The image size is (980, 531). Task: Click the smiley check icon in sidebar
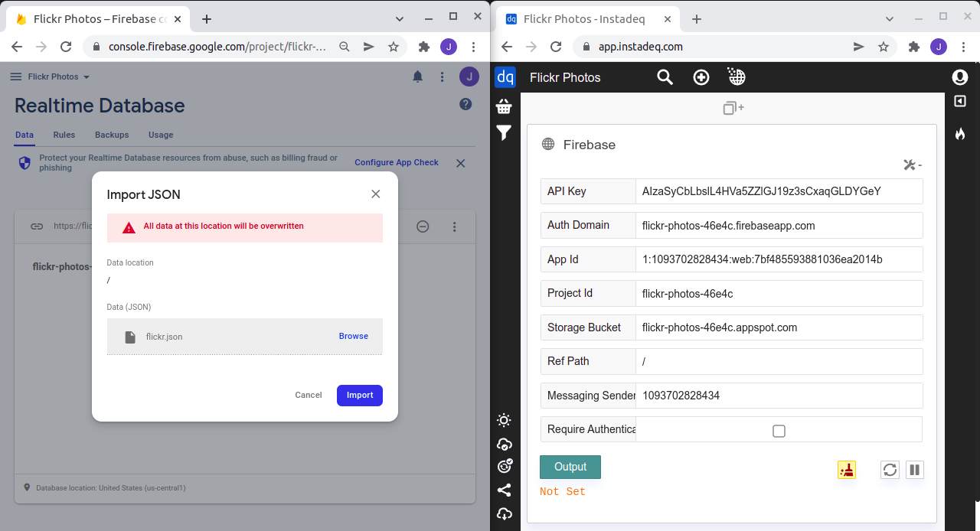504,466
